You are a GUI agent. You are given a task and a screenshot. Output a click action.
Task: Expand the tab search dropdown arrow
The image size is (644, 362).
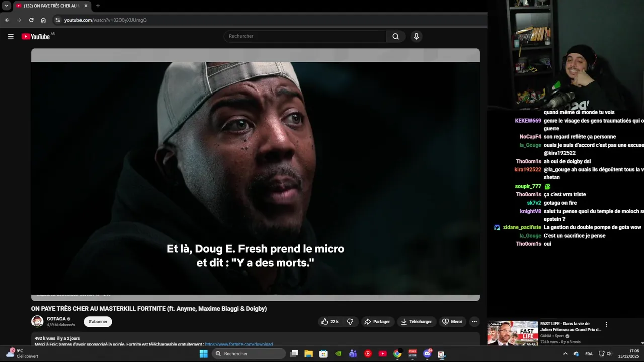6,6
